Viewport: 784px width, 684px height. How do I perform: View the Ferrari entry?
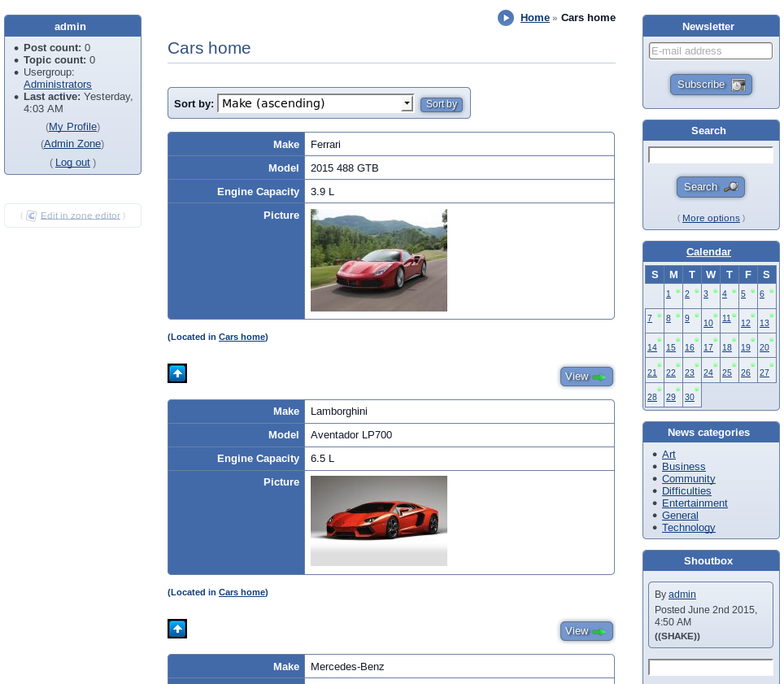tap(586, 377)
